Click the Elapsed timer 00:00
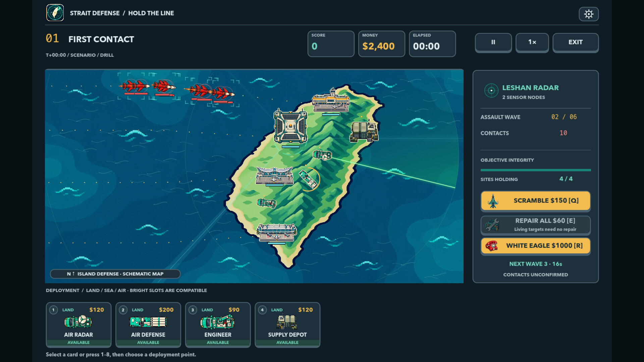 [x=426, y=46]
